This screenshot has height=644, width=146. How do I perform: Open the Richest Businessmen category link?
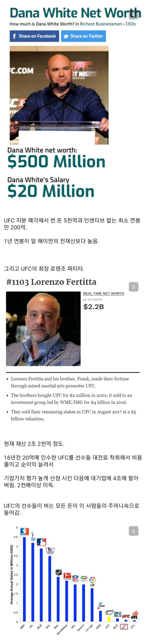tap(101, 24)
